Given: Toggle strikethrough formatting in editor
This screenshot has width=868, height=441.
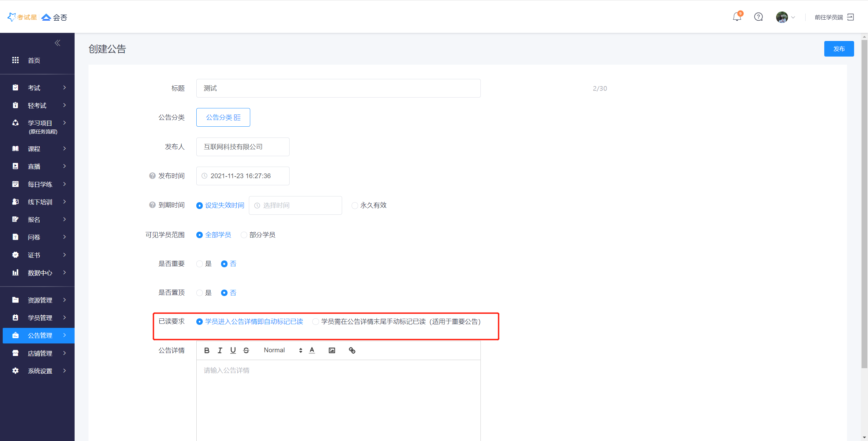Looking at the screenshot, I should [x=246, y=350].
